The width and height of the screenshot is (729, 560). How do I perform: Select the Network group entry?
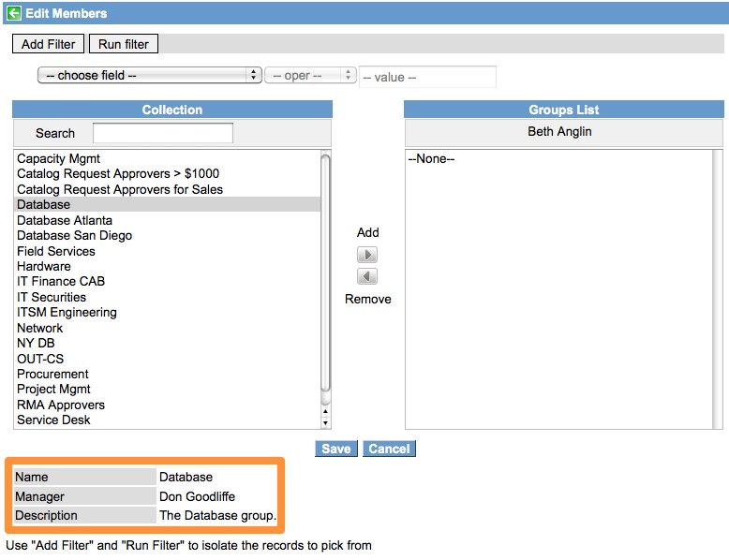click(x=40, y=328)
